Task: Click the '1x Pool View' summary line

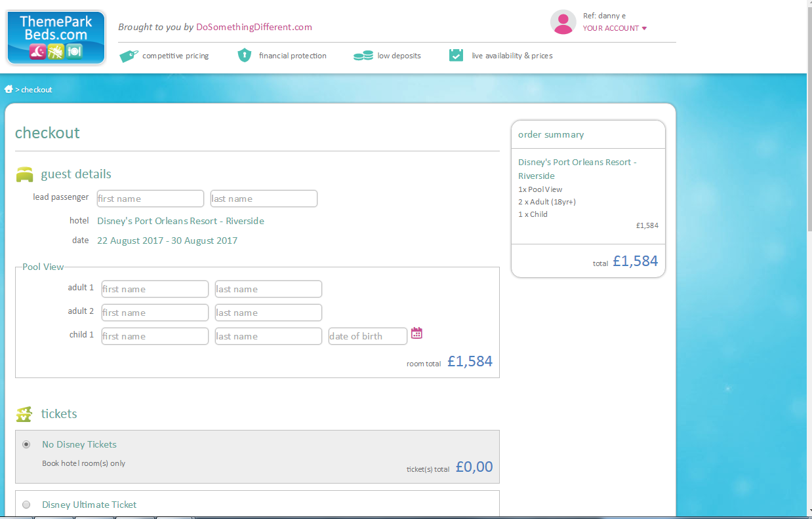Action: click(x=540, y=189)
